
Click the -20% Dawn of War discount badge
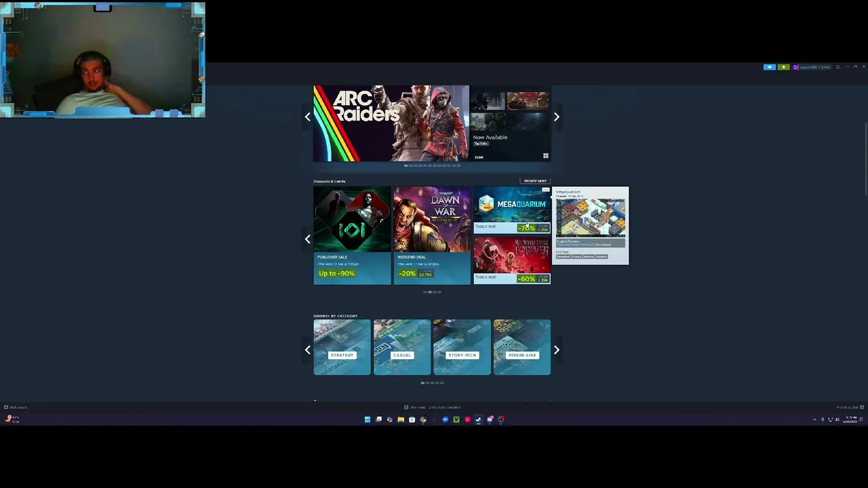pyautogui.click(x=408, y=273)
